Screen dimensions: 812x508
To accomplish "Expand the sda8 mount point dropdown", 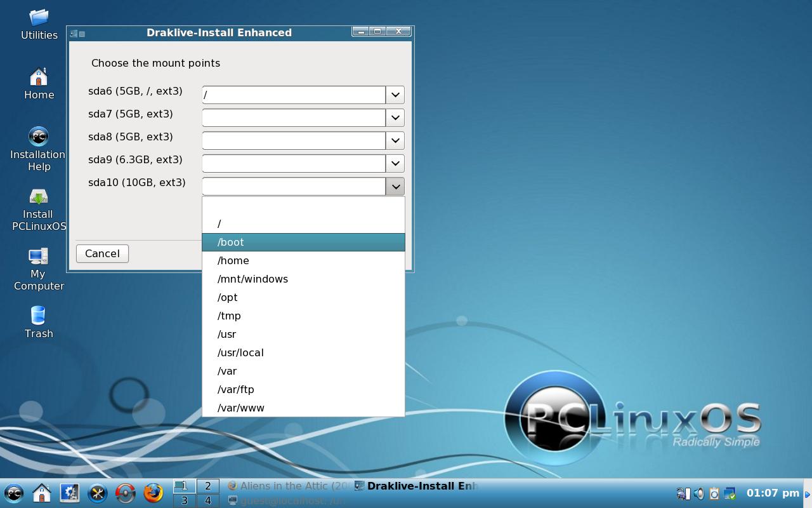I will 395,140.
